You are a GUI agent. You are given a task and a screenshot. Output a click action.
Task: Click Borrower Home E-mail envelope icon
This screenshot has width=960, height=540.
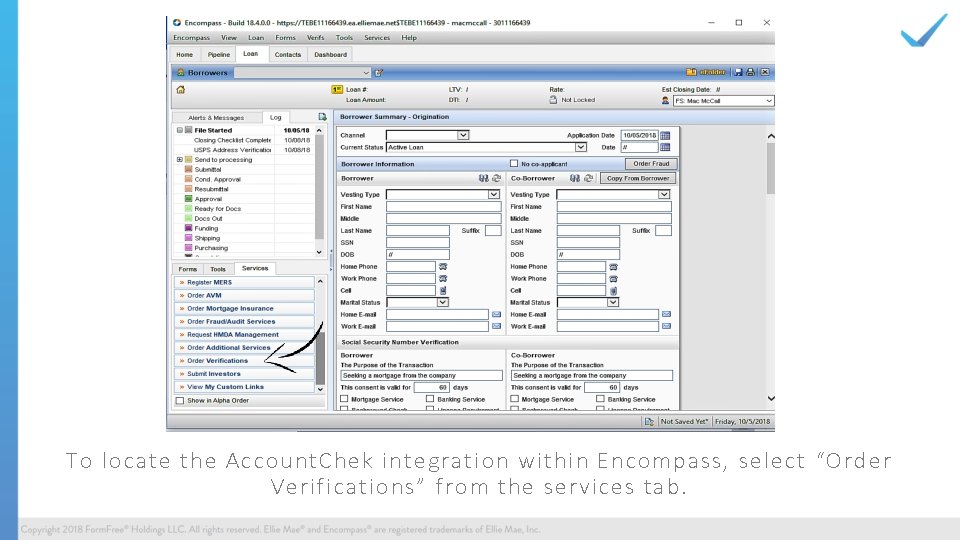pyautogui.click(x=497, y=315)
